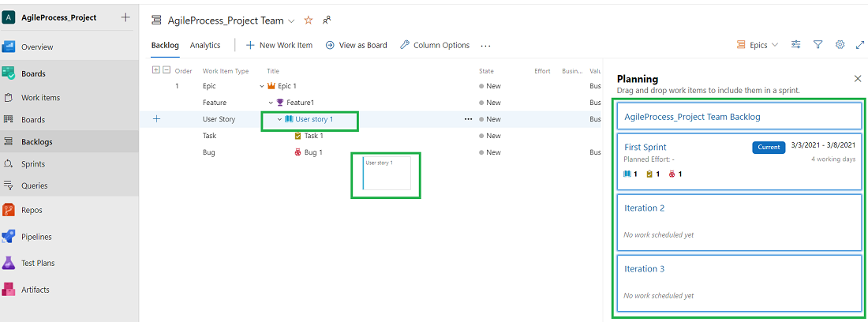Mark the team backlog as favorite with star
The width and height of the screenshot is (868, 322).
point(309,20)
